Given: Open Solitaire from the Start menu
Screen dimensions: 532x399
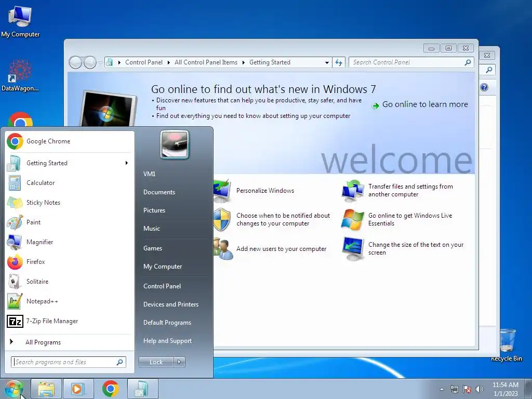Looking at the screenshot, I should pyautogui.click(x=70, y=281).
